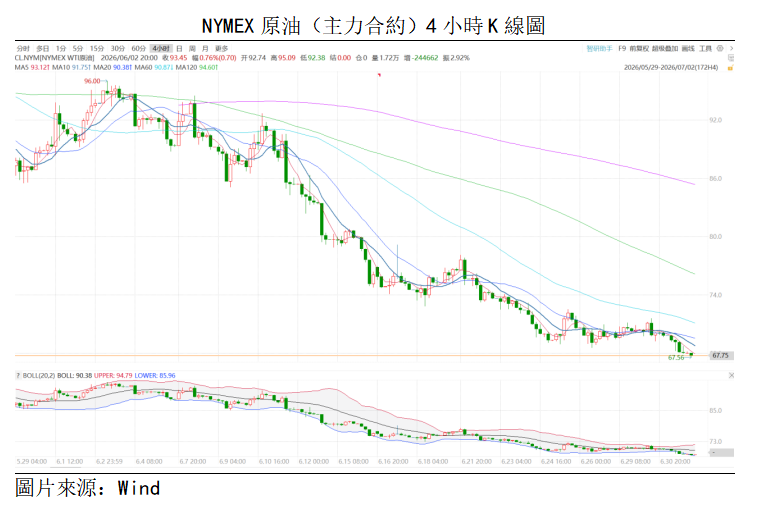
Task: Click the panel icon below the arrow
Action: [731, 58]
